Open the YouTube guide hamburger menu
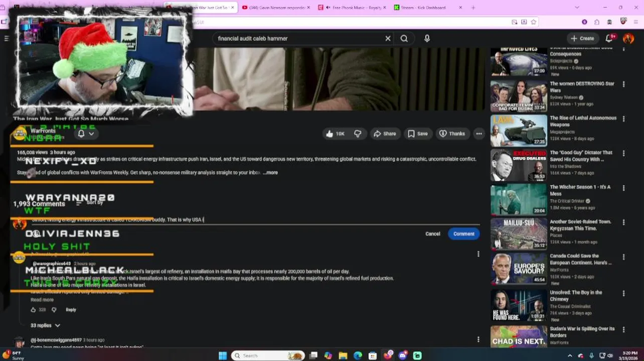This screenshot has height=361, width=644. tap(6, 39)
